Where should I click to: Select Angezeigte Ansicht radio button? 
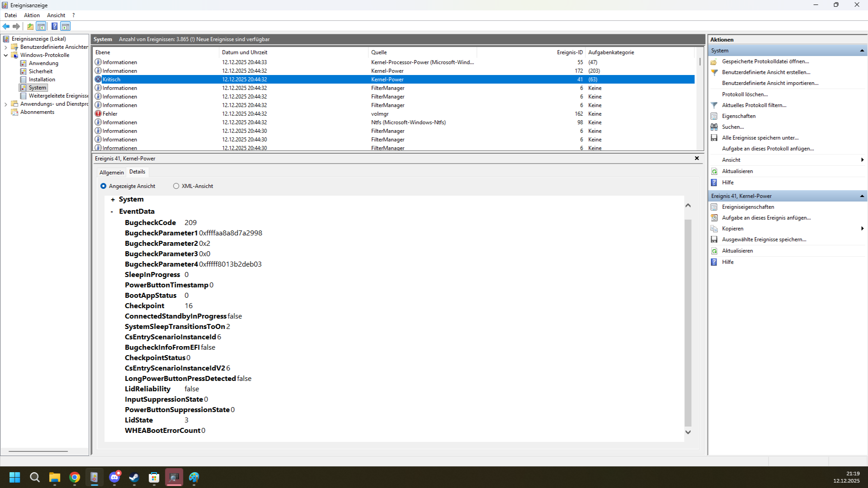[x=104, y=186]
